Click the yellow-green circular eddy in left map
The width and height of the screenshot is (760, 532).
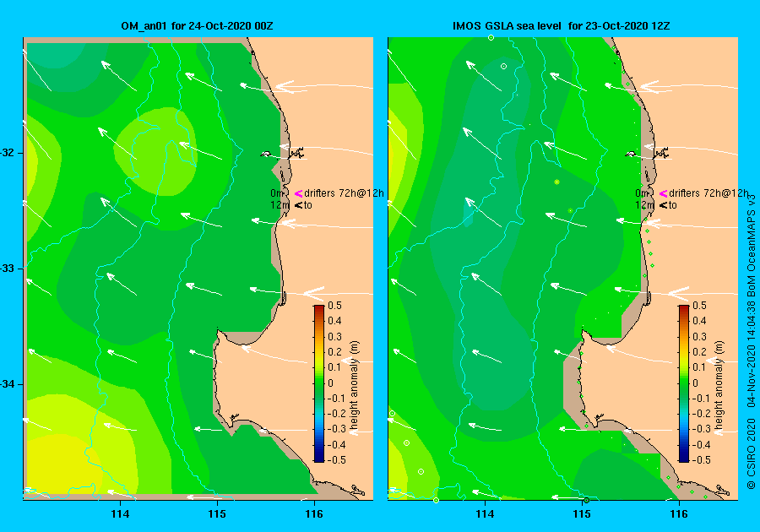(x=156, y=151)
